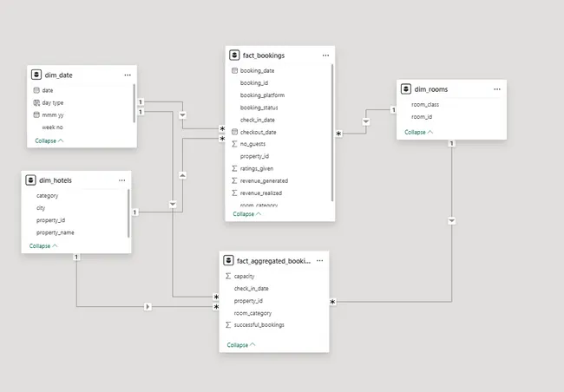Image resolution: width=564 pixels, height=392 pixels.
Task: Click the fact_bookings table icon
Action: (234, 55)
